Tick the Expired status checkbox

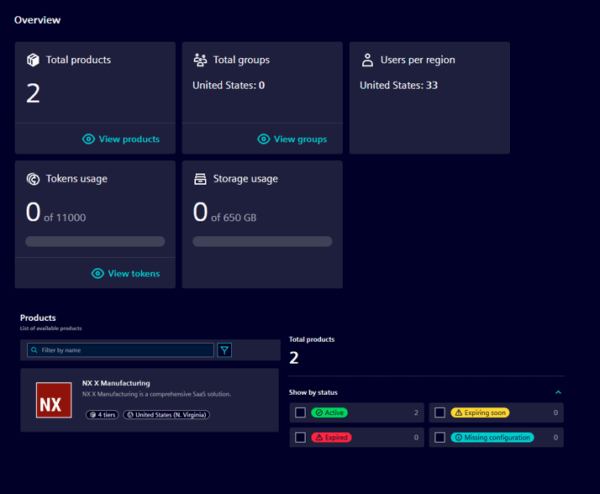click(300, 437)
